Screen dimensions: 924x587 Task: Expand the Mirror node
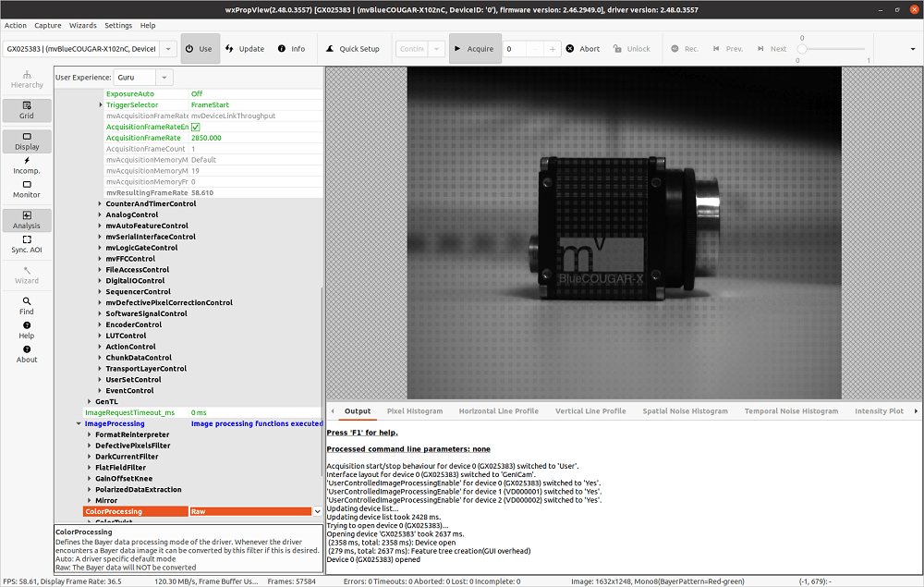[89, 501]
